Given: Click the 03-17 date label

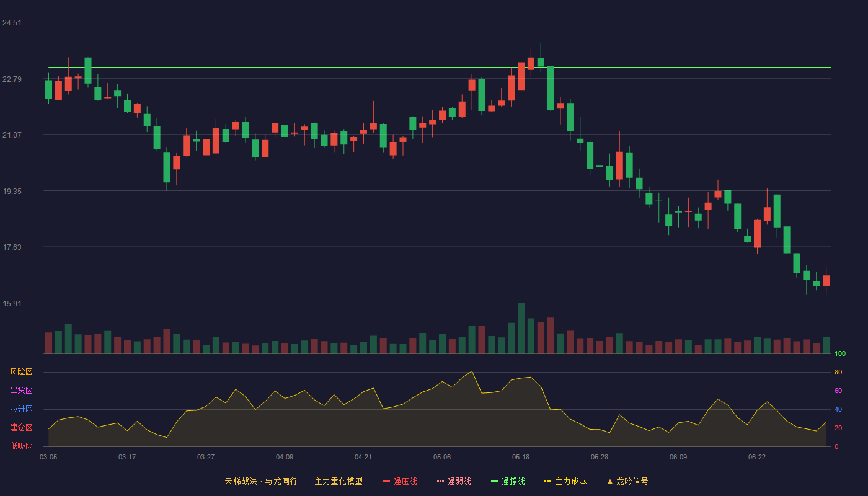Looking at the screenshot, I should tap(127, 457).
